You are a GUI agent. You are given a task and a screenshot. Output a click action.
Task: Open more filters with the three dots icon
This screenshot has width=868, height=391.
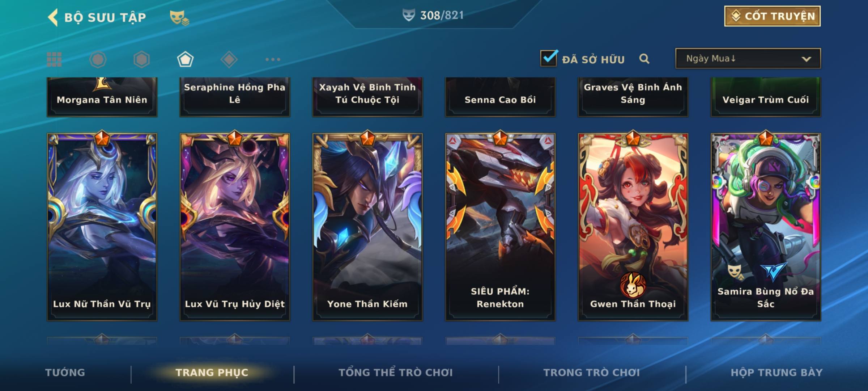273,59
